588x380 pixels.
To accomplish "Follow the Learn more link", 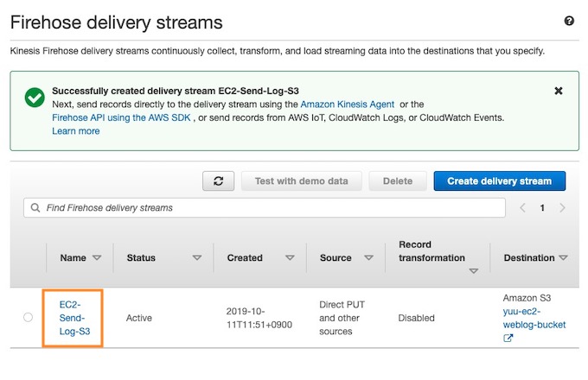I will pos(76,131).
